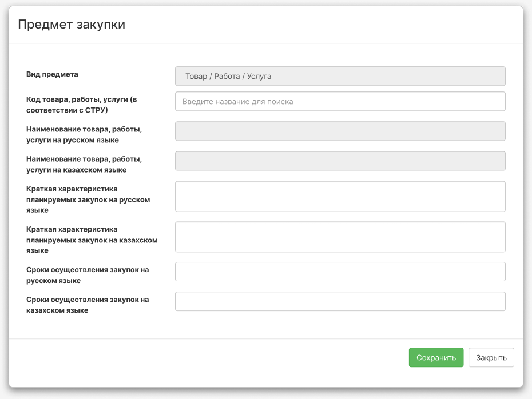Open the 'Товар / Работа / Услуга' type field
Image resolution: width=532 pixels, height=399 pixels.
tap(340, 76)
